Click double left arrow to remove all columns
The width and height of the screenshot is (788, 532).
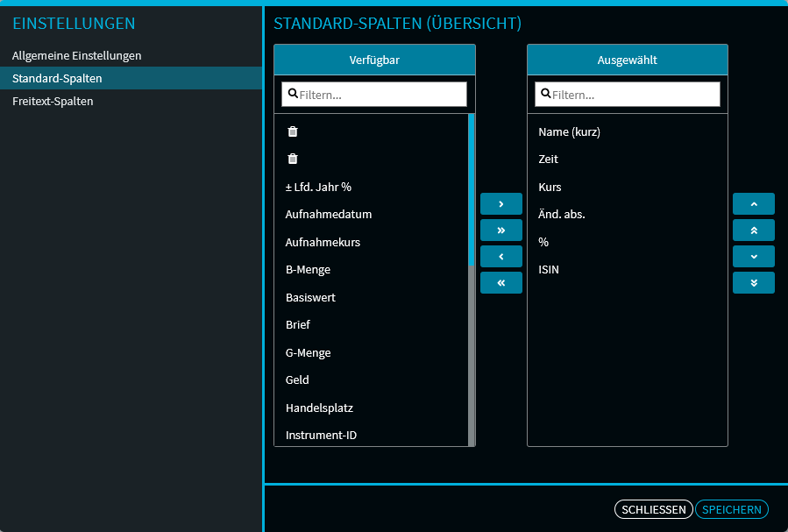[x=500, y=282]
